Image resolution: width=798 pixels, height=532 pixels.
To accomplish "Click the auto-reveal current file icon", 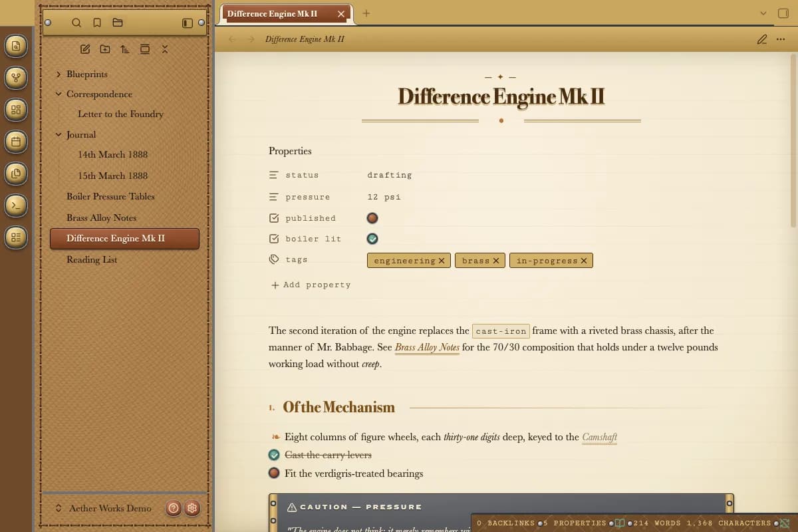I will pyautogui.click(x=145, y=49).
